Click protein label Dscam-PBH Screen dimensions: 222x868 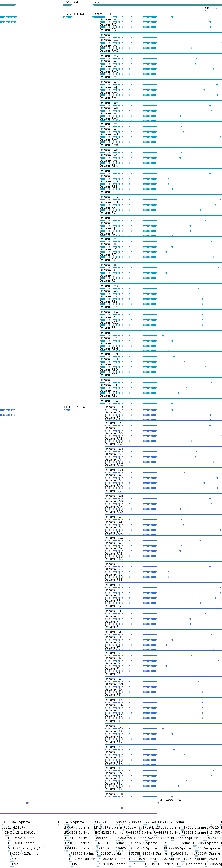pos(114,595)
